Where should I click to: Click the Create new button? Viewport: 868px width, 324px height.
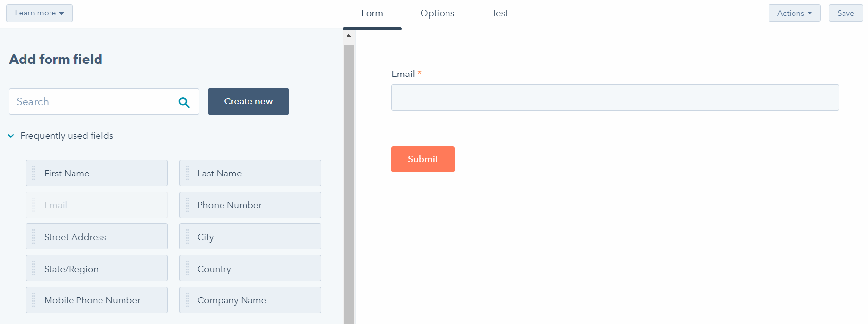click(248, 101)
